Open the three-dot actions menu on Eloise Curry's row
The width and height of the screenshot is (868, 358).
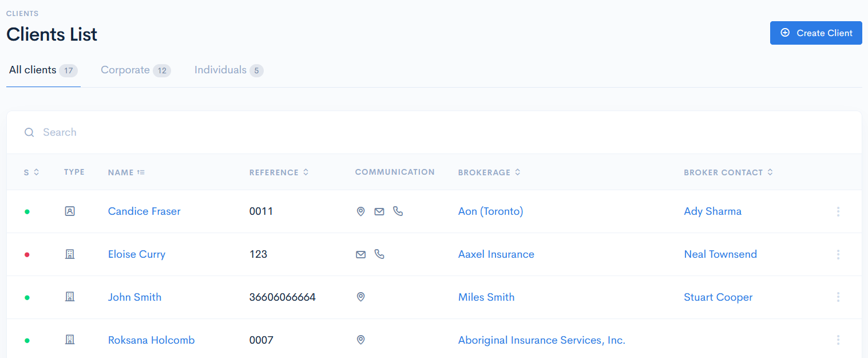point(838,254)
